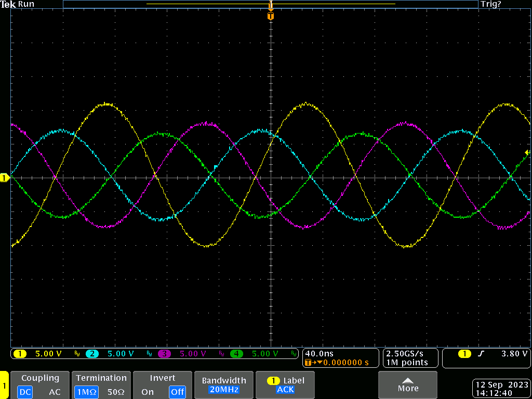Click the orange trigger position T marker
Viewport: 532px width, 399px height.
[270, 16]
